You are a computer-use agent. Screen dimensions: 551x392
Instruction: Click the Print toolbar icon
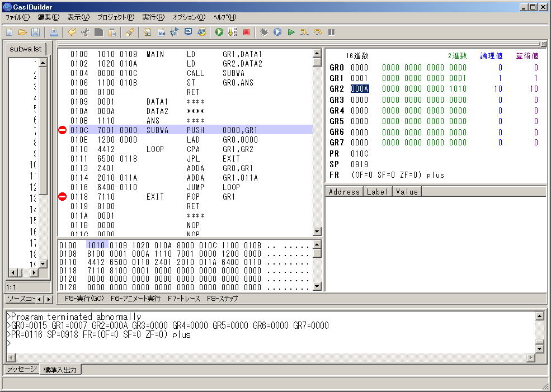(x=54, y=32)
